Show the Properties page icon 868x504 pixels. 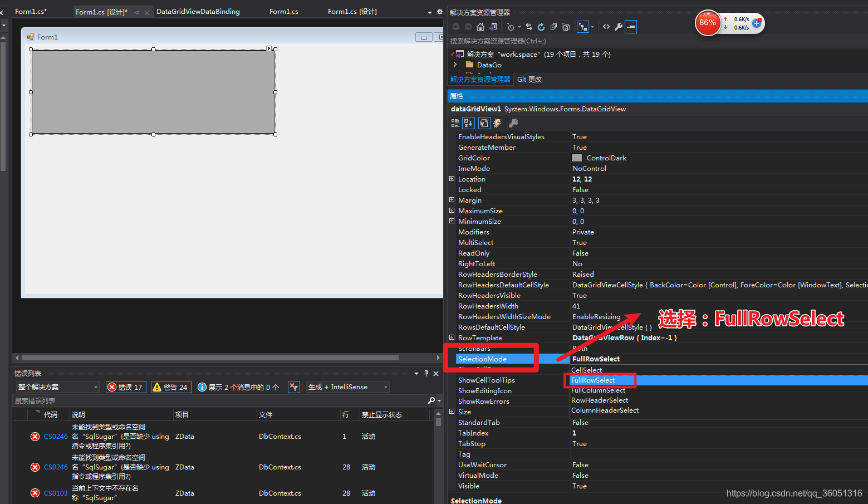coord(484,123)
